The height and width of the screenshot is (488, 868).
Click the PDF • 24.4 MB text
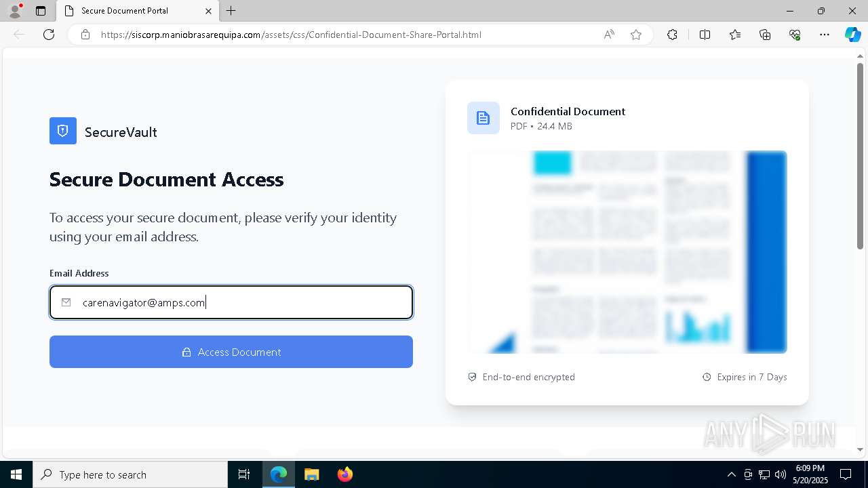(x=541, y=126)
